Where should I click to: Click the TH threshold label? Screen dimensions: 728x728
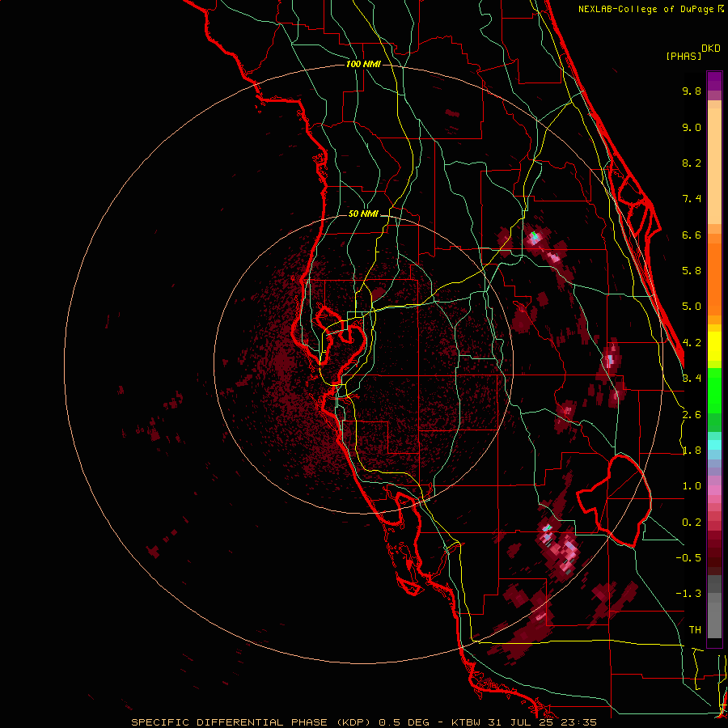click(x=695, y=630)
